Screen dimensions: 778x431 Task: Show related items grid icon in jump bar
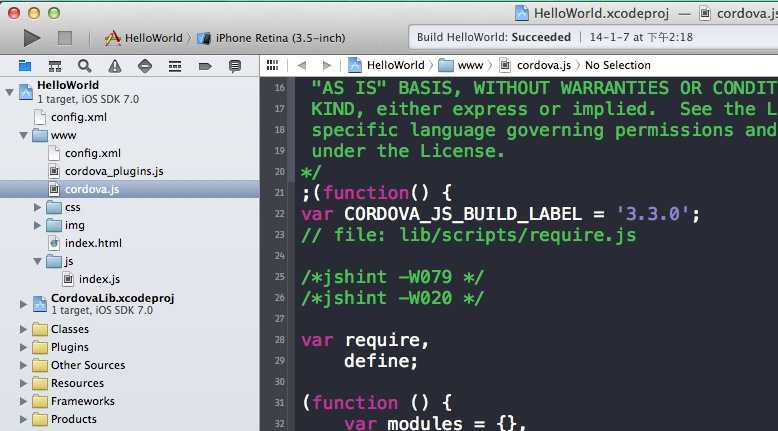pos(272,65)
